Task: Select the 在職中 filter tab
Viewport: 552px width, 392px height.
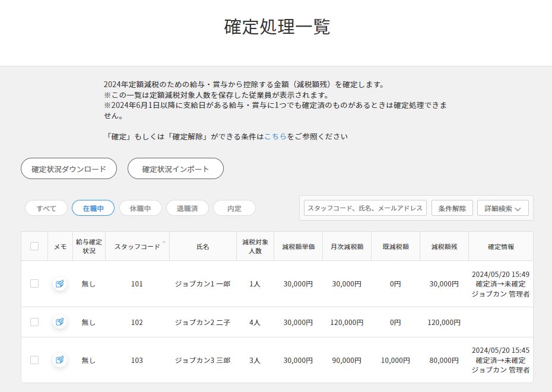Action: click(x=93, y=208)
